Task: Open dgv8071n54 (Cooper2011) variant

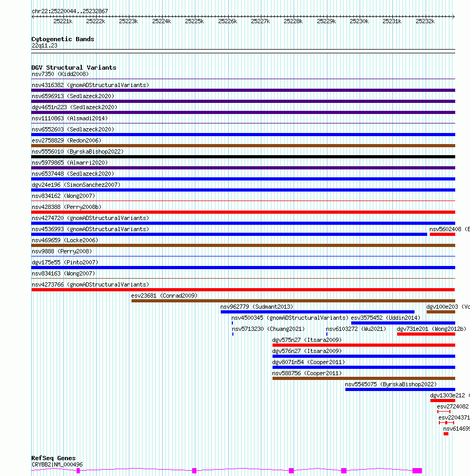Action: 308,362
